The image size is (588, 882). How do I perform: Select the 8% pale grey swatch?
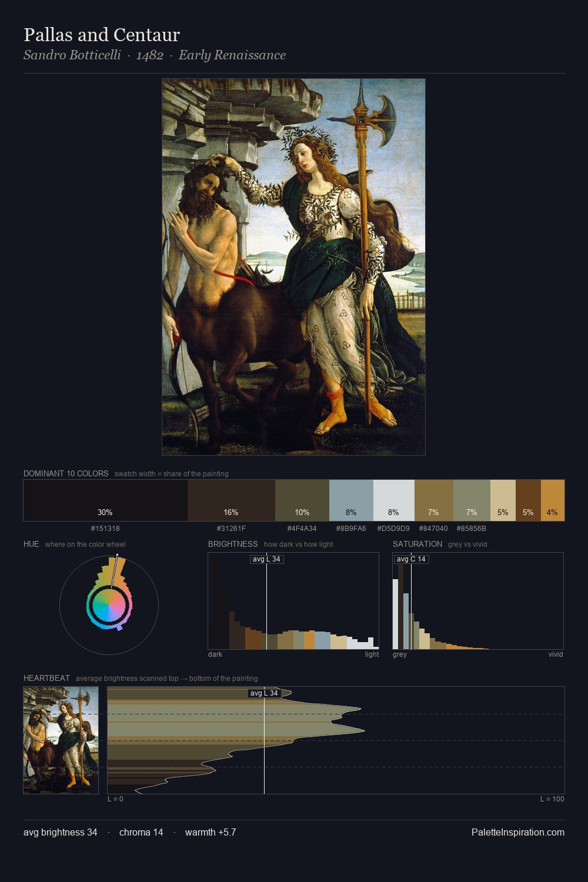pos(394,500)
